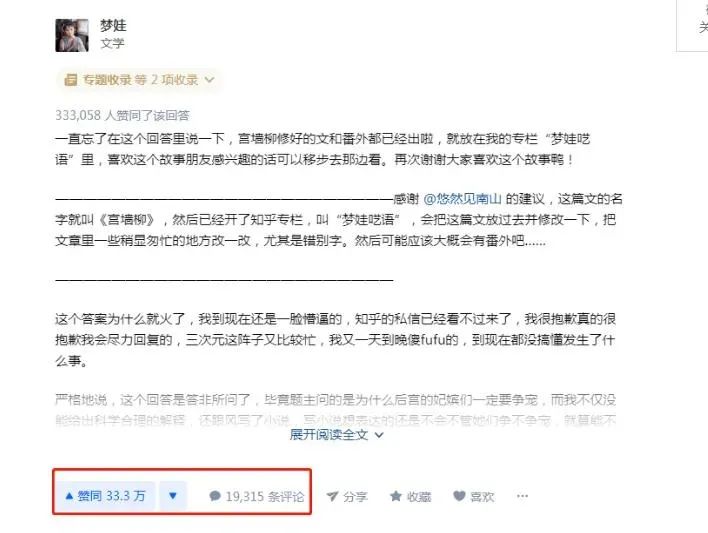Open the 19,315 条评论 comments
Image resolution: width=708 pixels, height=533 pixels.
[256, 496]
